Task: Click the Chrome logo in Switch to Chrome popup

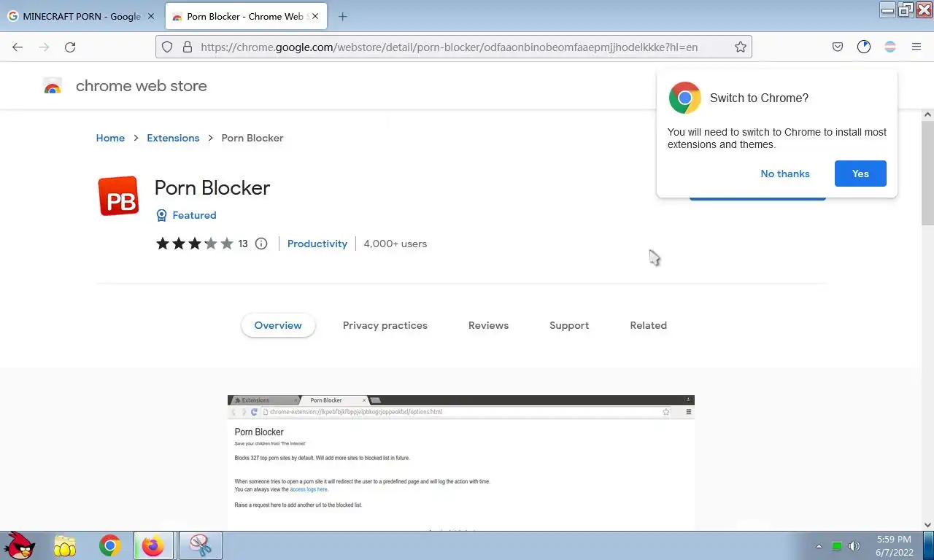Action: 684,98
